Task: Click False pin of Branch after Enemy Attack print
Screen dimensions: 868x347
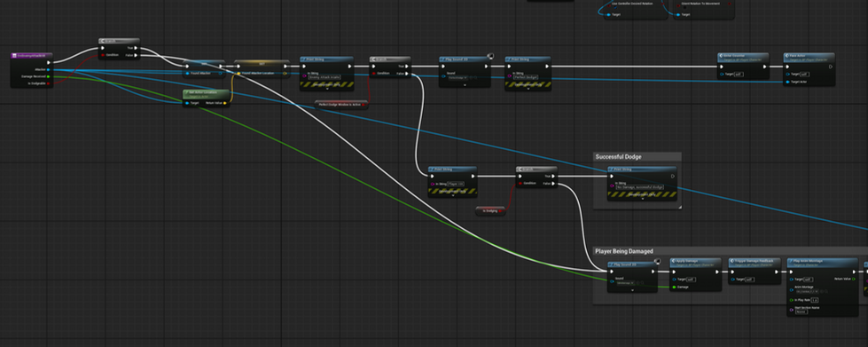Action: [x=406, y=73]
